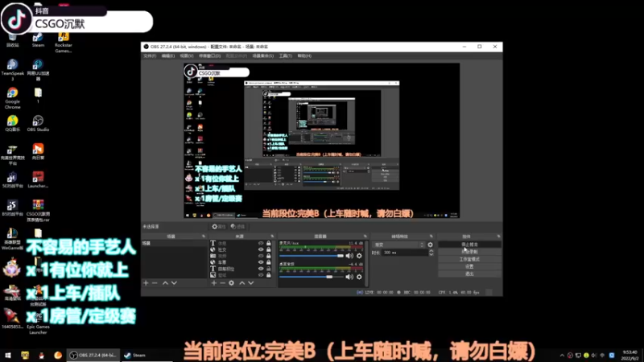Toggle eye icon of topmost text source
Screen dimensions: 644x362
pos(261,244)
